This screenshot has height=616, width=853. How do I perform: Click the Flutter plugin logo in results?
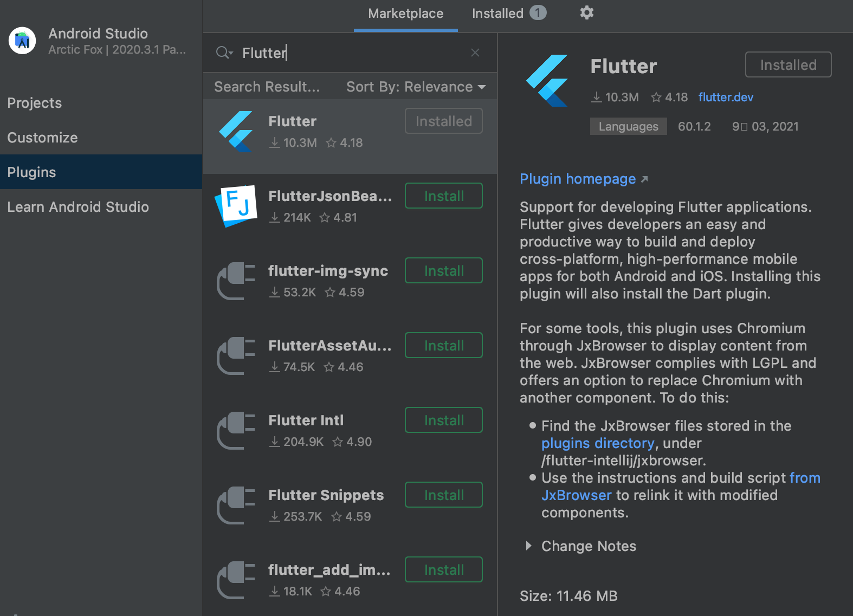236,132
